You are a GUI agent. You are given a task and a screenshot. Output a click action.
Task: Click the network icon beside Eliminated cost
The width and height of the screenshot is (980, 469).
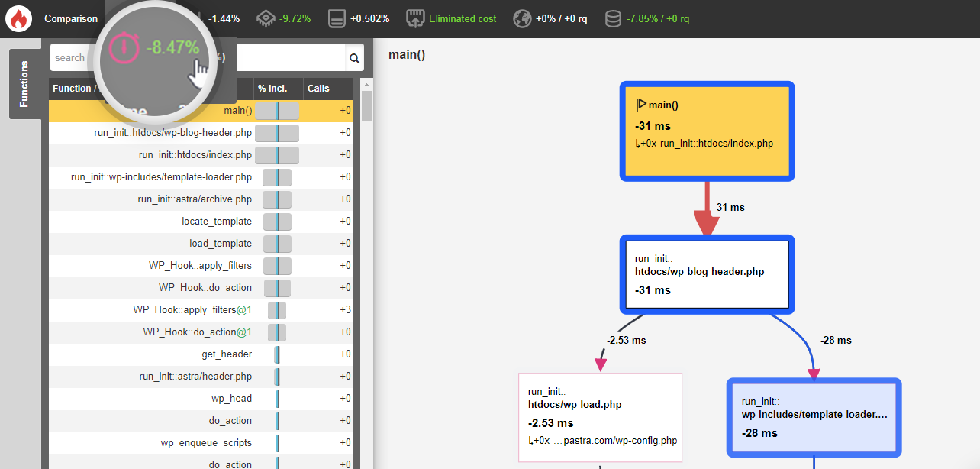click(415, 18)
